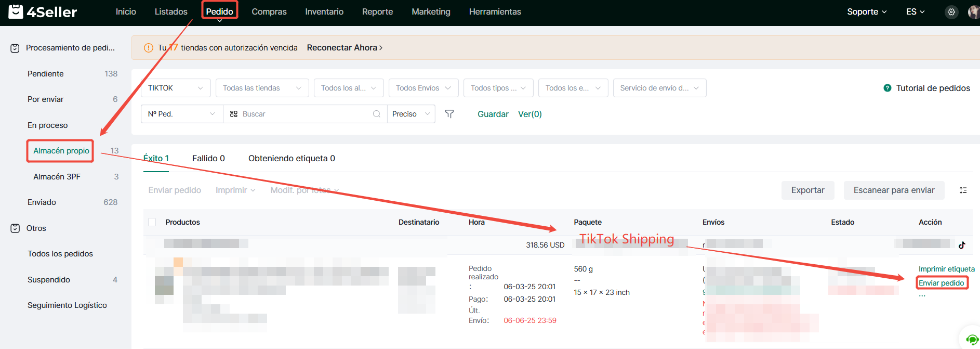Open the Modif. por lotes batch dropdown

point(305,190)
